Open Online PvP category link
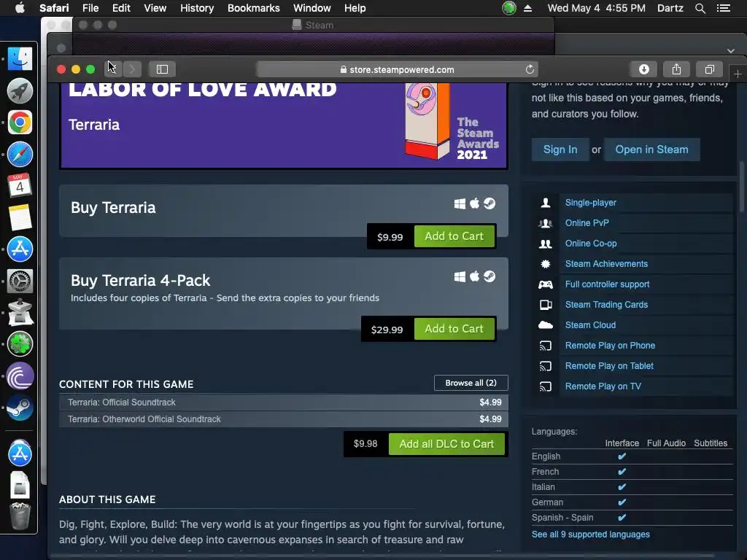747x560 pixels. (x=587, y=223)
